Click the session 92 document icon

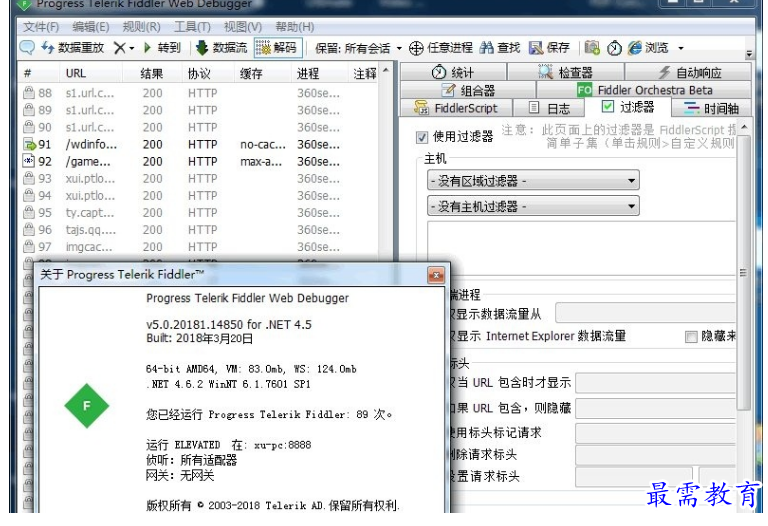(29, 161)
